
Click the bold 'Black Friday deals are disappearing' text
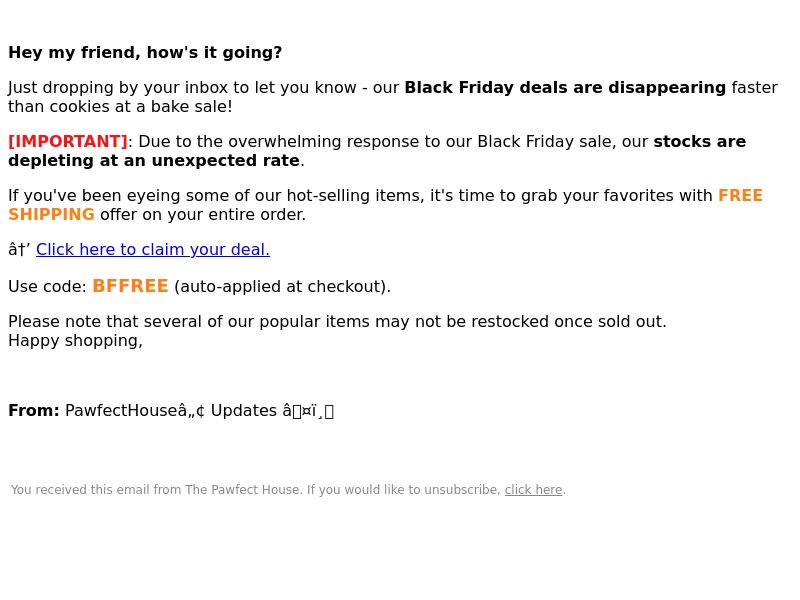point(565,88)
